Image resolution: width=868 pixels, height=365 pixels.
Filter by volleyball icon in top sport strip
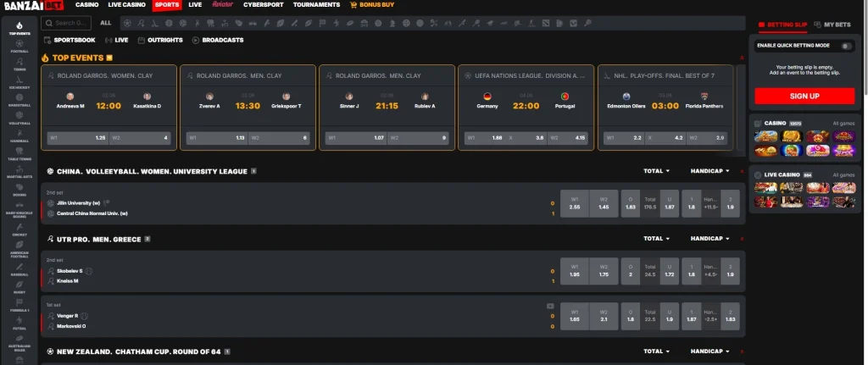(x=183, y=23)
